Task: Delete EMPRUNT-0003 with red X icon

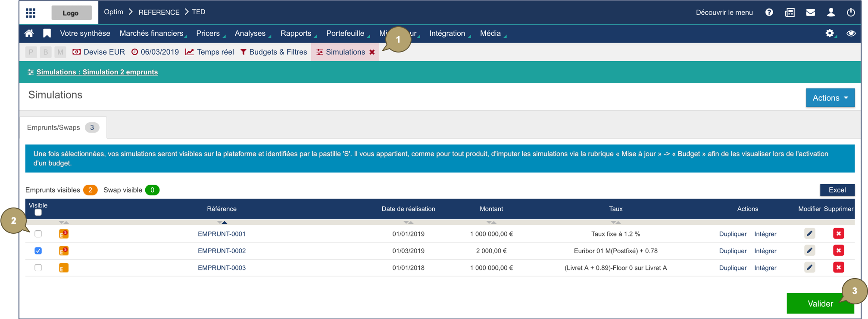Action: pyautogui.click(x=838, y=268)
